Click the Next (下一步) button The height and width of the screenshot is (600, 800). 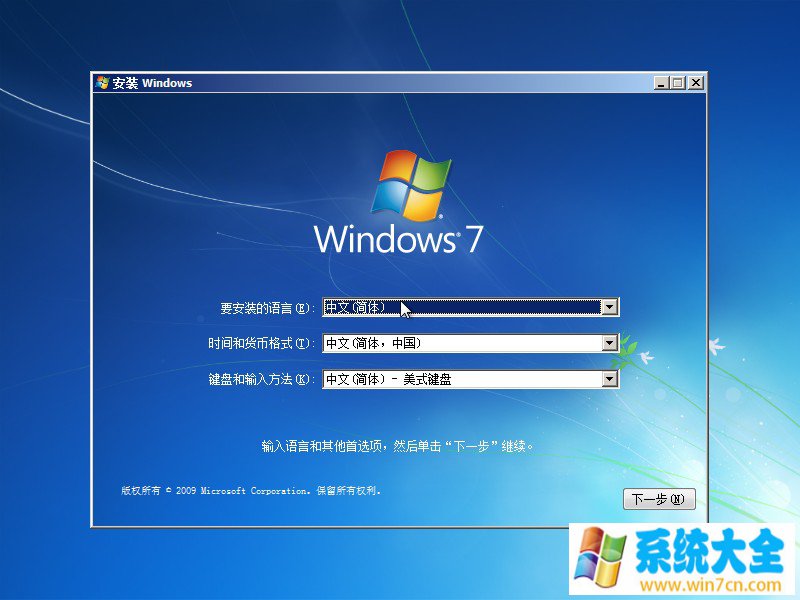(x=659, y=498)
